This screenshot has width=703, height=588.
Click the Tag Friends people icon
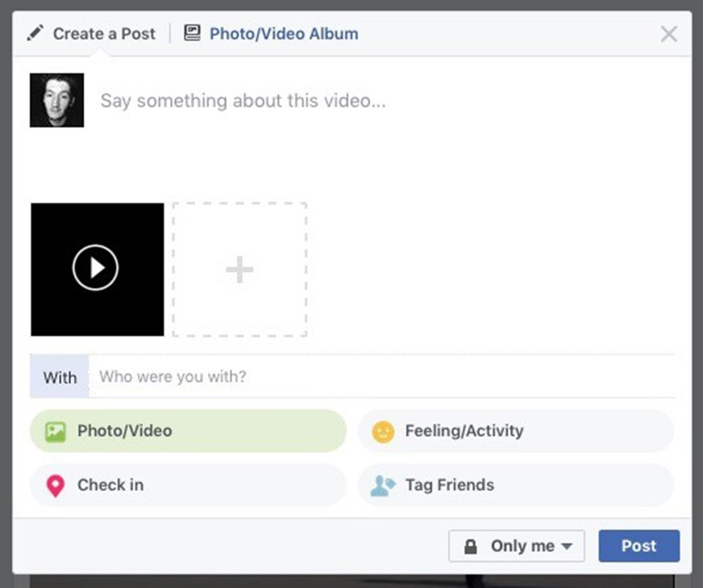point(382,485)
